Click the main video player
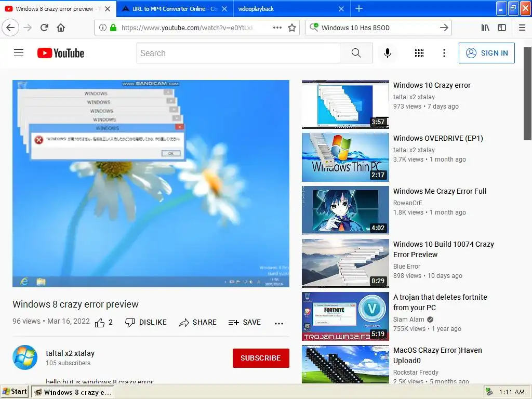The height and width of the screenshot is (399, 532). pos(151,183)
